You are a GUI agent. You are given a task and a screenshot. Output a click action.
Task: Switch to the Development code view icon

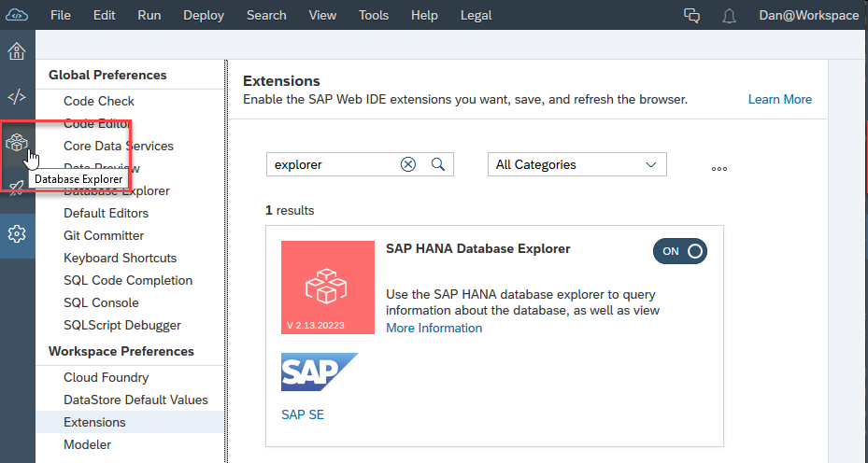click(17, 96)
